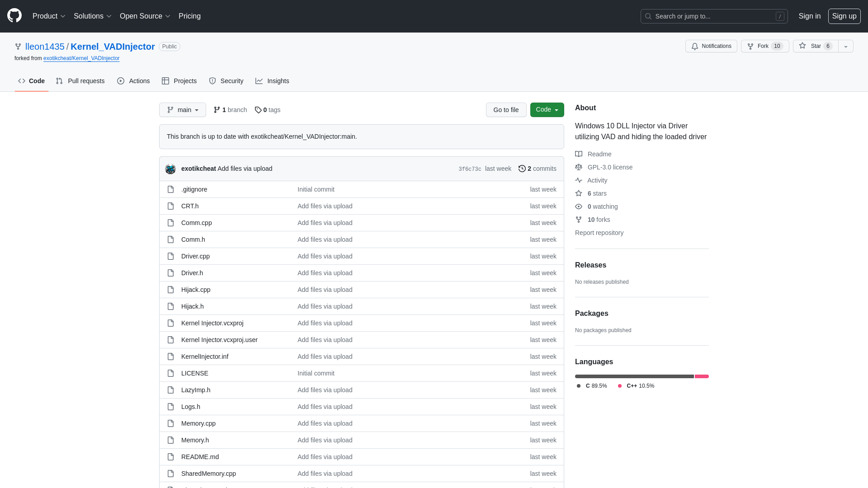Click the search magnifier icon
Screen dimensions: 868x488
[x=648, y=16]
